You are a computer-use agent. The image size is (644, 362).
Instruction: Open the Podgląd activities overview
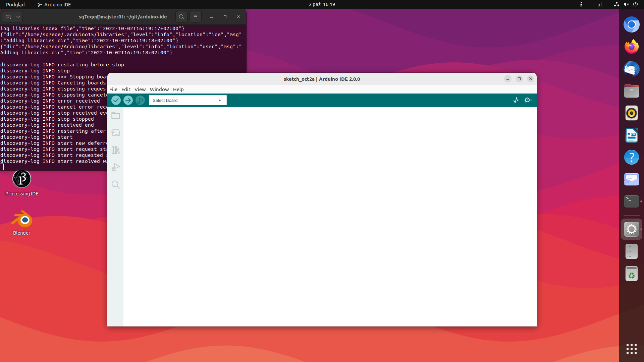pyautogui.click(x=15, y=4)
